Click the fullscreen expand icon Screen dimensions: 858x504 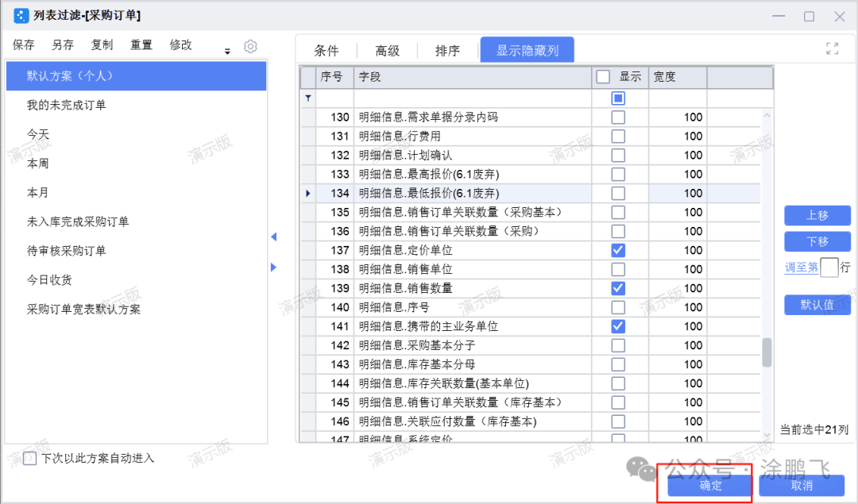pos(832,48)
